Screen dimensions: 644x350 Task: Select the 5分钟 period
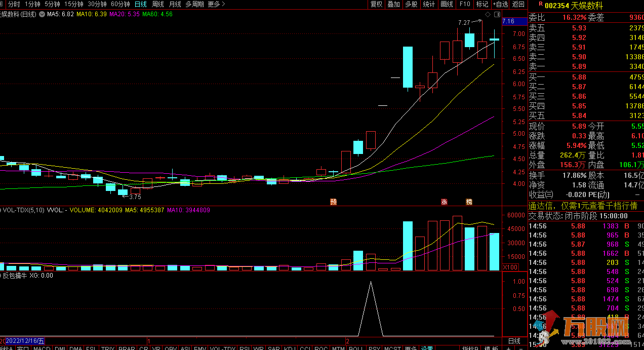click(x=52, y=4)
